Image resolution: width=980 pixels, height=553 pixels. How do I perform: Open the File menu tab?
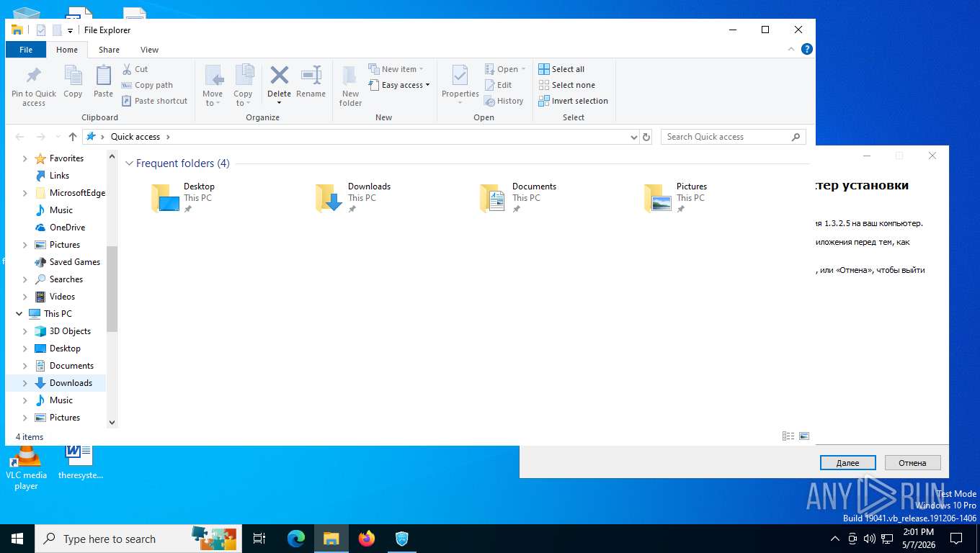point(26,50)
